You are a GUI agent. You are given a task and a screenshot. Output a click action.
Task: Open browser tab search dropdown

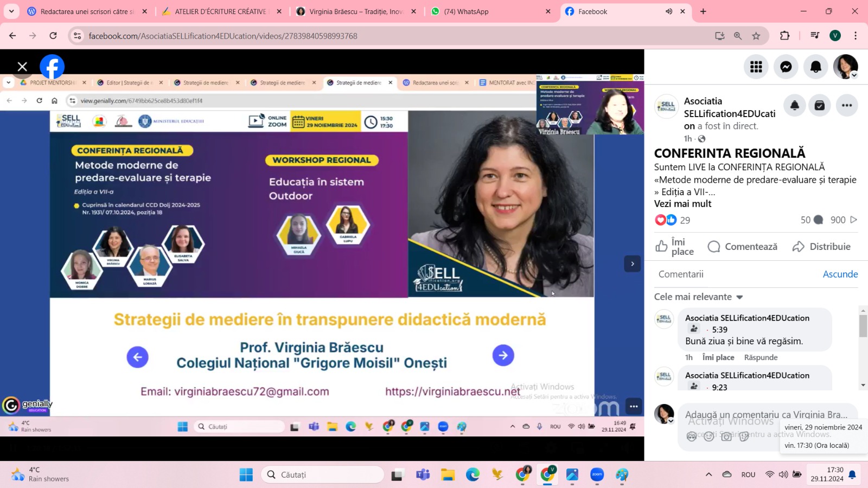(x=11, y=11)
